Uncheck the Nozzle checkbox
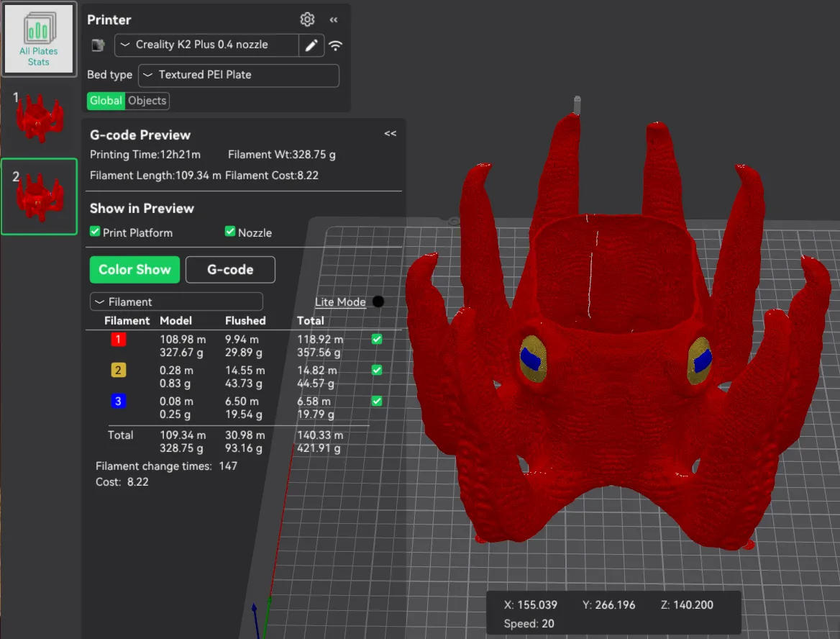Screen dimensions: 840x639 [x=230, y=232]
